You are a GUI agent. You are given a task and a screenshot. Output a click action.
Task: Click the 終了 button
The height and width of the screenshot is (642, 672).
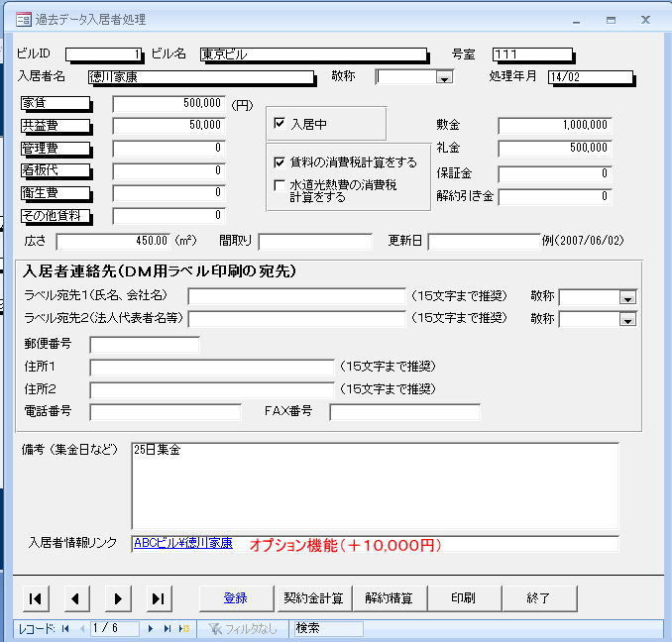pos(539,598)
